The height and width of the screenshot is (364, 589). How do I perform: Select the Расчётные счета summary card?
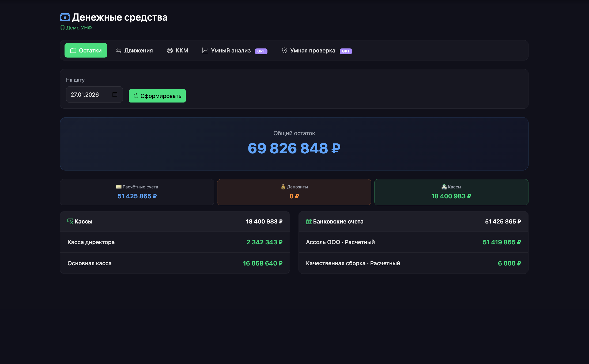(137, 192)
